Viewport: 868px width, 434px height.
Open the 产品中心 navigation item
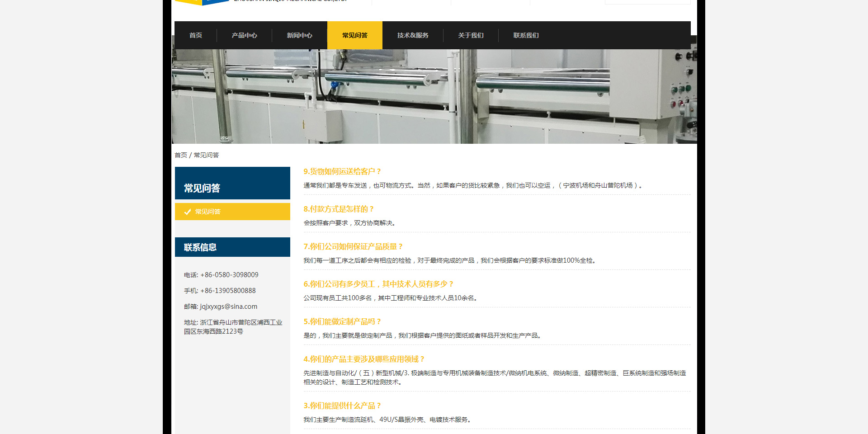click(x=245, y=35)
